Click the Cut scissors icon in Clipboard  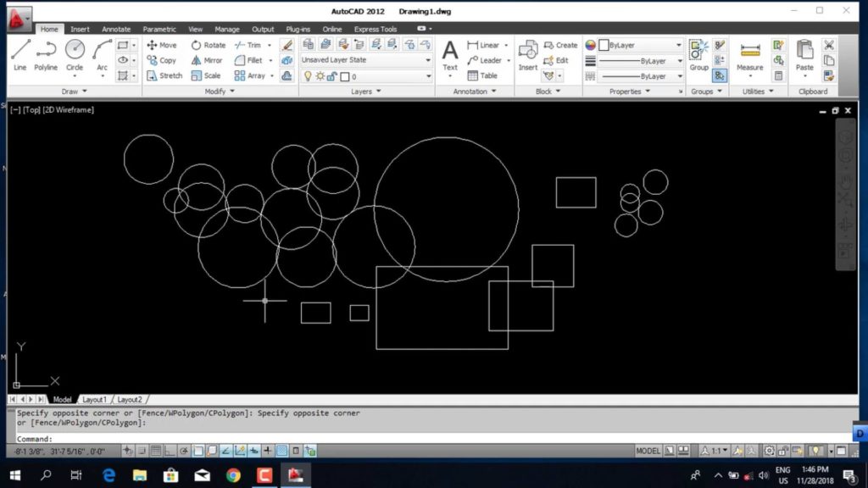click(x=829, y=45)
